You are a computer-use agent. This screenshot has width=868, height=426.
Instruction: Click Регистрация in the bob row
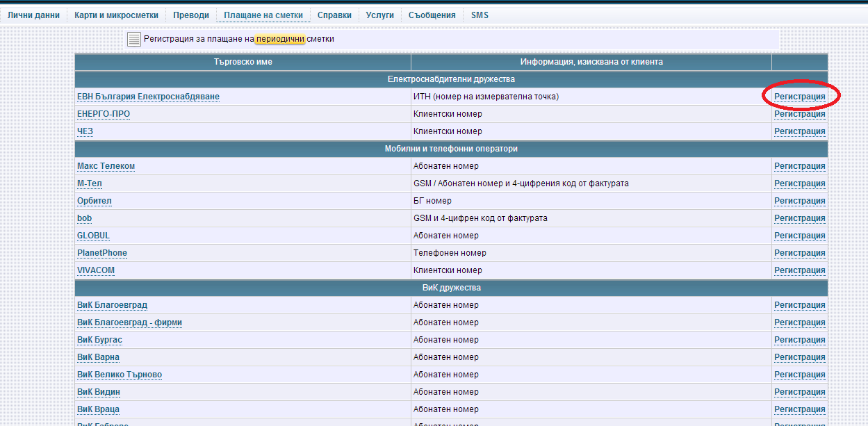point(800,218)
